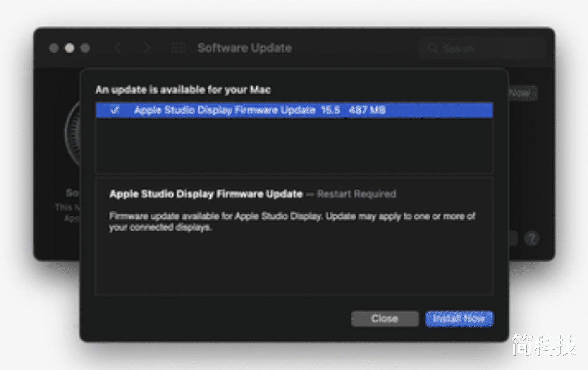
Task: Toggle the Apple Studio Display Firmware Update checkbox
Action: point(115,110)
